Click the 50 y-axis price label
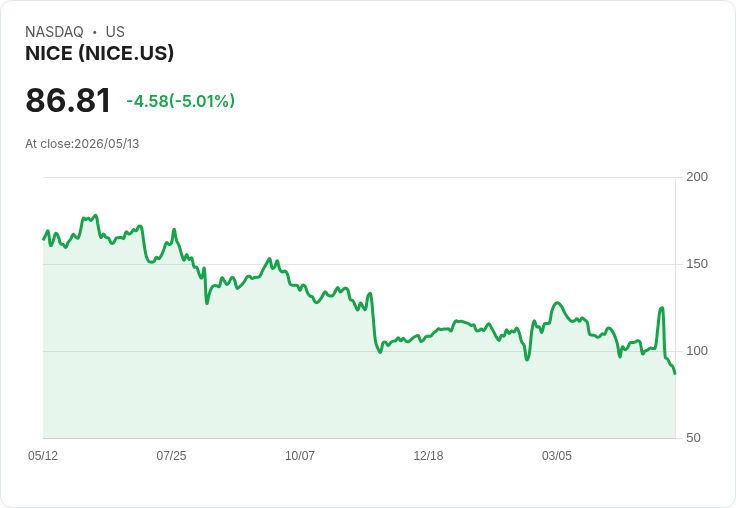Image resolution: width=736 pixels, height=508 pixels. (693, 438)
